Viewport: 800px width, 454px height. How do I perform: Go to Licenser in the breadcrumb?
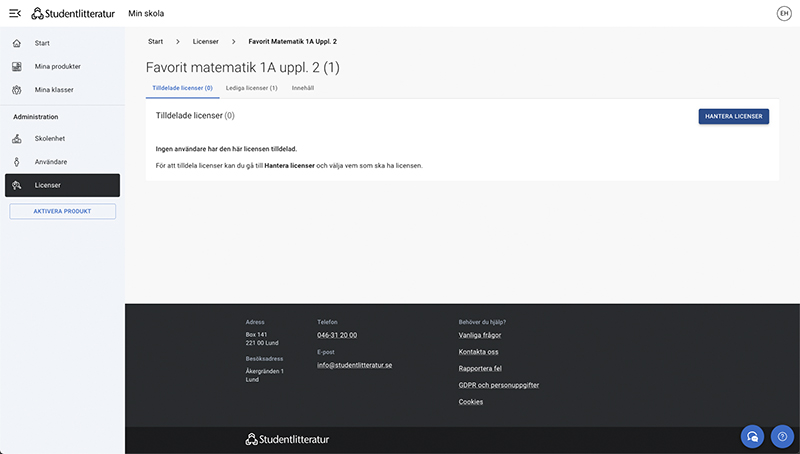(206, 42)
